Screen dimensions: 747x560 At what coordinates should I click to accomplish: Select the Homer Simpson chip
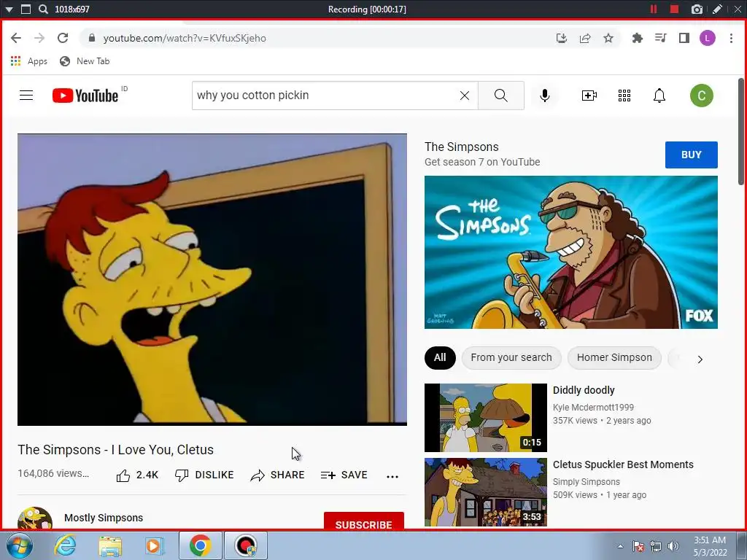tap(614, 357)
